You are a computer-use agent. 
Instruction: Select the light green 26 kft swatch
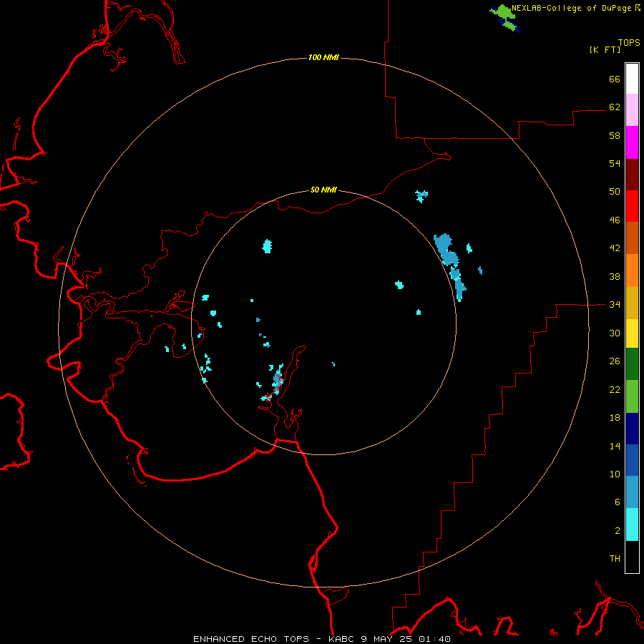pyautogui.click(x=632, y=396)
